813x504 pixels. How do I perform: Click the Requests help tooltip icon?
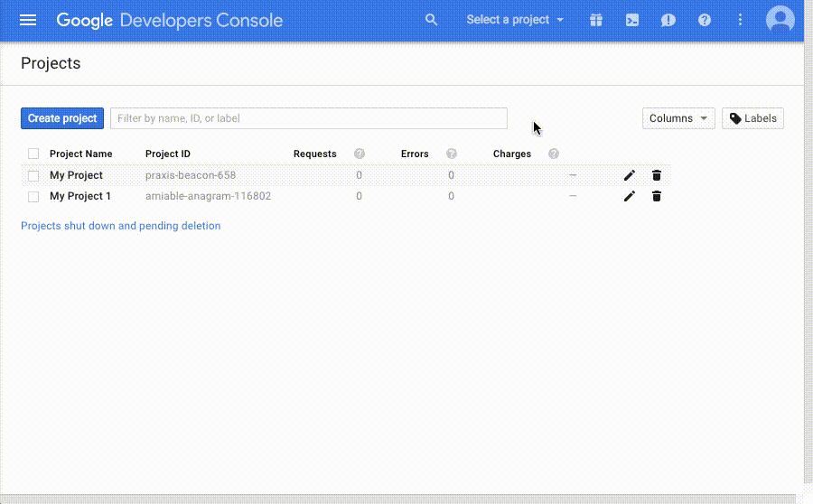(360, 154)
